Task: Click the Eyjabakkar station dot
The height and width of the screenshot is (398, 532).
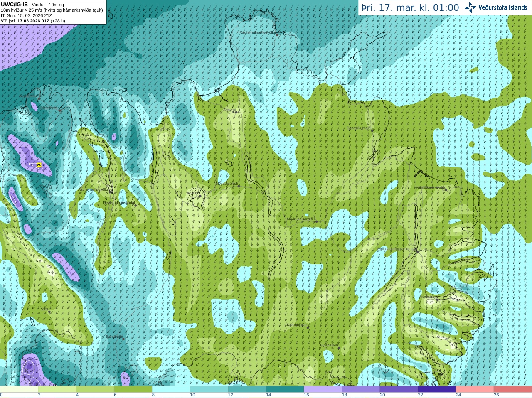Action: [x=339, y=348]
